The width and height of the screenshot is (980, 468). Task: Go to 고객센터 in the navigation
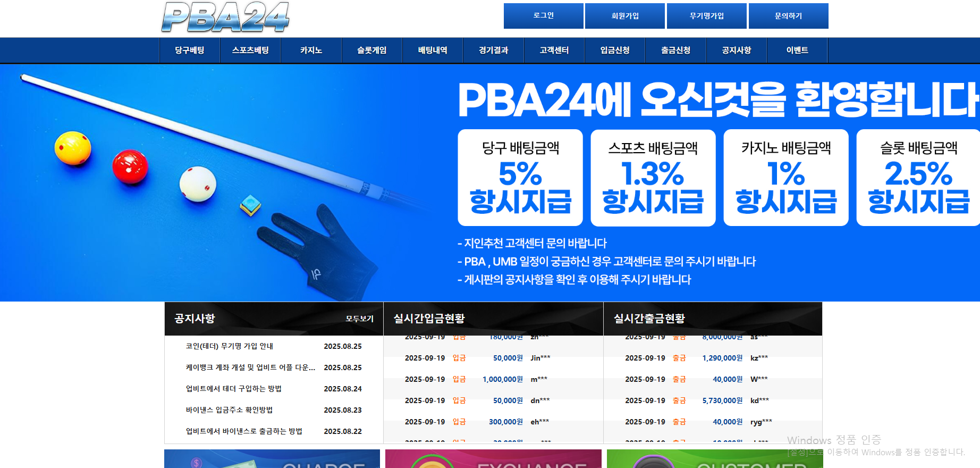tap(554, 51)
